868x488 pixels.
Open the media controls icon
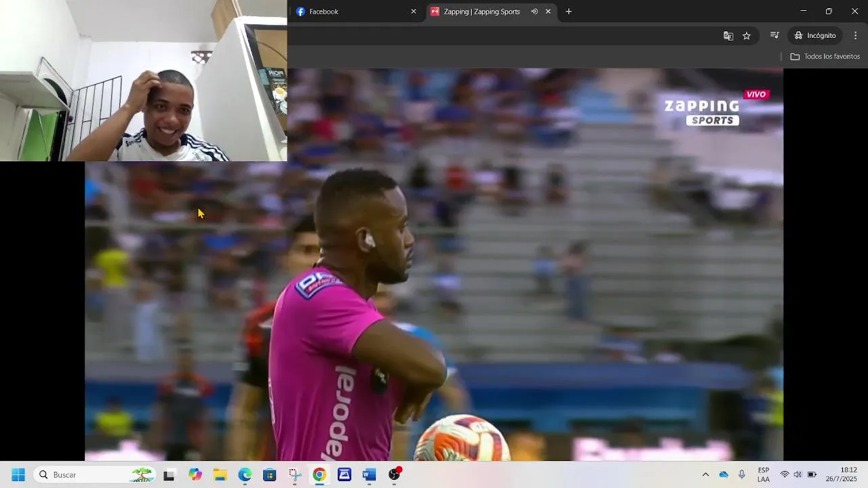click(x=774, y=36)
